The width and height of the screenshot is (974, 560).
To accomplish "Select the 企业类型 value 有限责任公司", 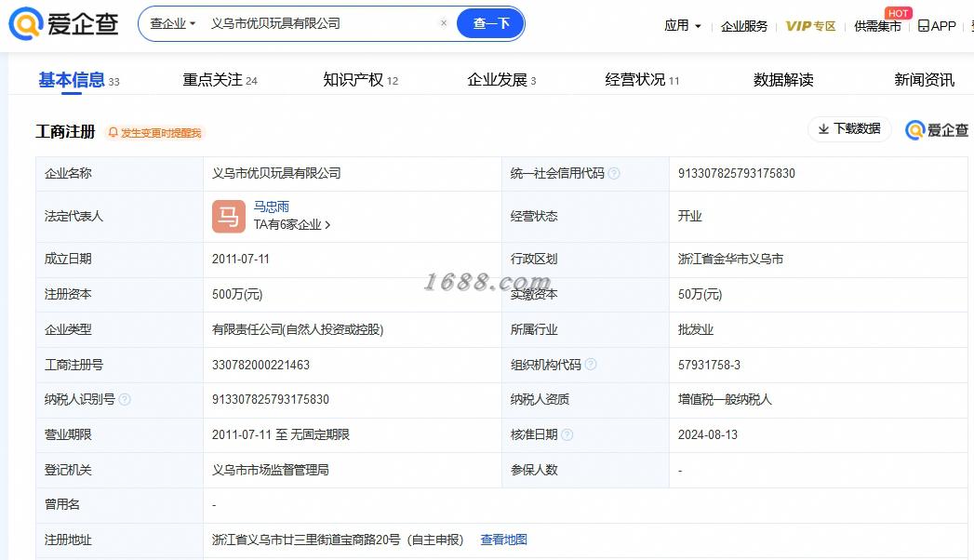I will 298,329.
